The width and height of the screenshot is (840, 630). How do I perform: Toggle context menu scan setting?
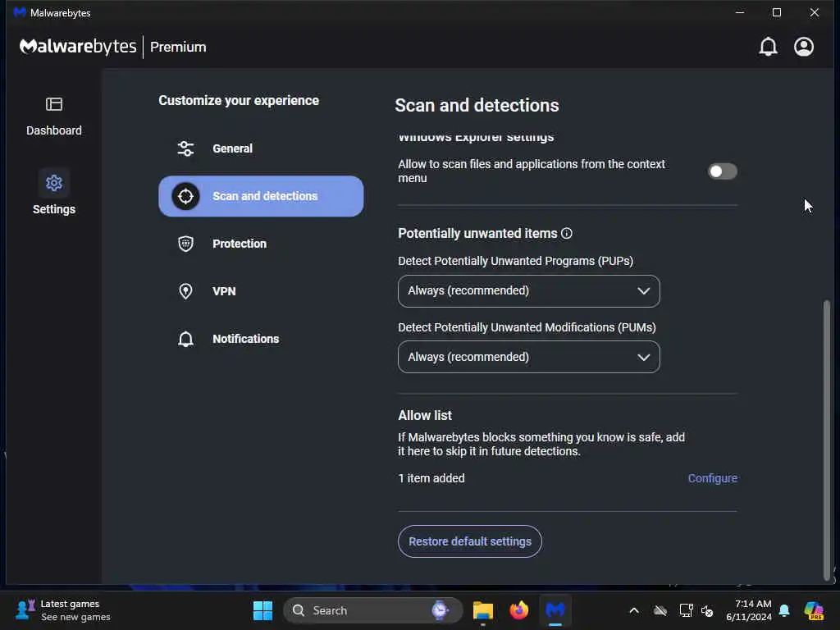click(x=722, y=171)
